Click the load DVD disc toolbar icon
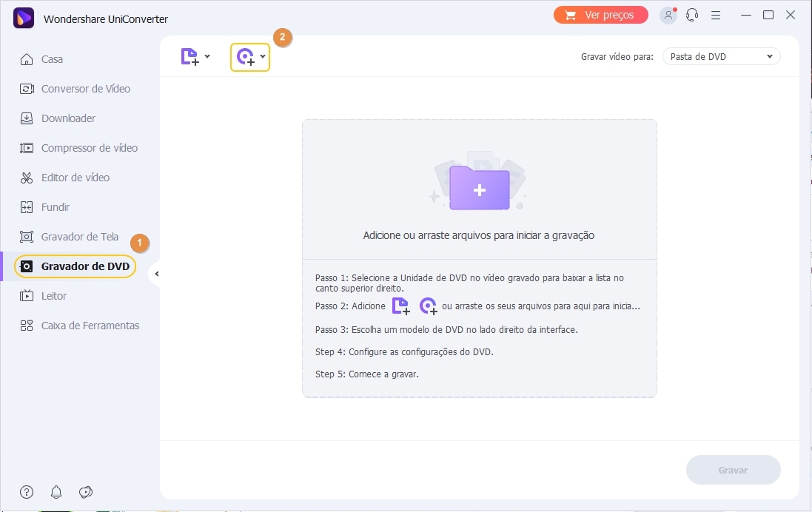812x512 pixels. click(246, 56)
